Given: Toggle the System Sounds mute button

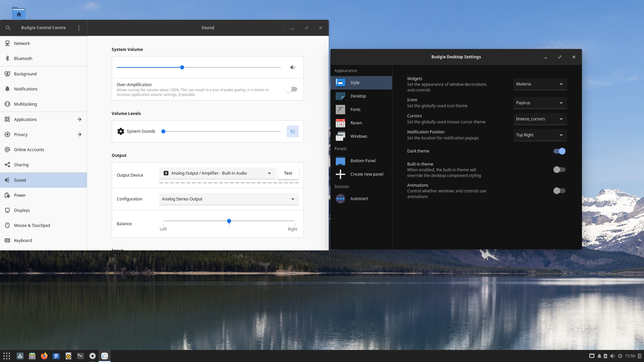Looking at the screenshot, I should [293, 131].
